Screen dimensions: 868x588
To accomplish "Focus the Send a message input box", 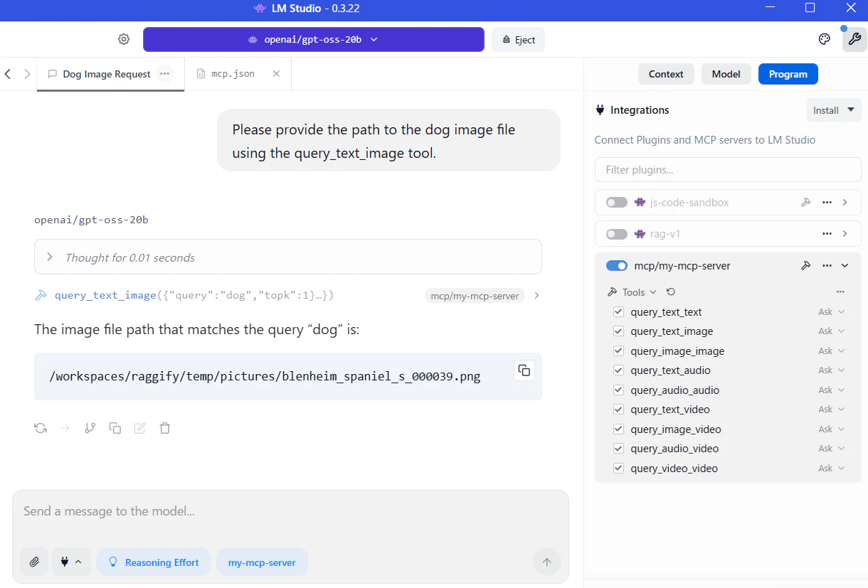I will pyautogui.click(x=290, y=511).
